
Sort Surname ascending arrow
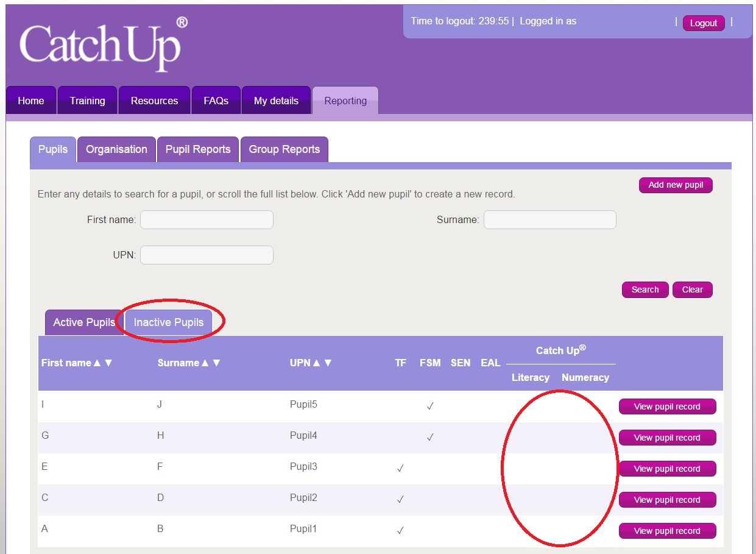205,363
